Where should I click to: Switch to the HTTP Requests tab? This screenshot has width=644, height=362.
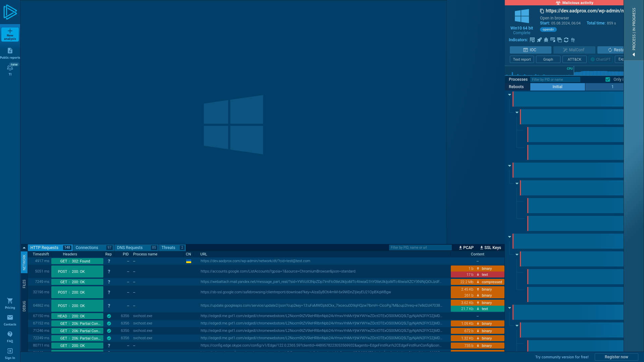coord(50,248)
